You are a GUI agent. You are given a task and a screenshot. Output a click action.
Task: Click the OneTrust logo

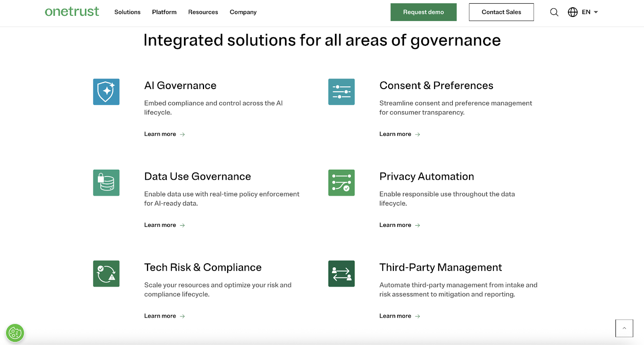pos(72,12)
